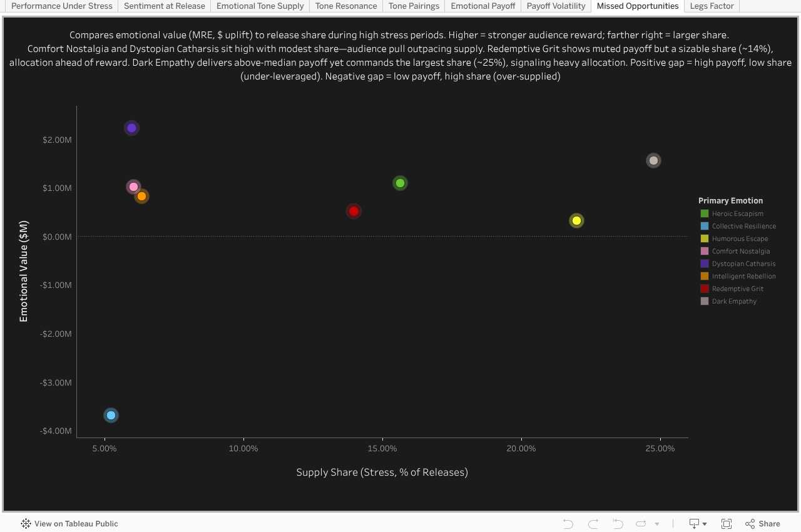Highlight Dystopian Catharsis legend label
The image size is (801, 532).
(744, 264)
